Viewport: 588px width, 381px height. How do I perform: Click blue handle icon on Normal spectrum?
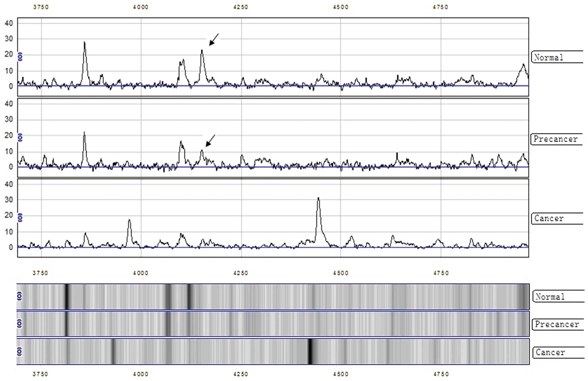point(20,56)
